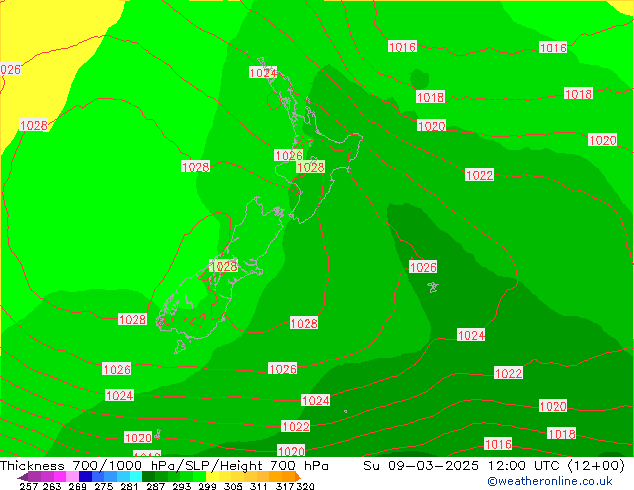The width and height of the screenshot is (634, 490).
Task: Click the date 'Su 09-03-2025 12:00 UTC (12+00)'
Action: [494, 465]
